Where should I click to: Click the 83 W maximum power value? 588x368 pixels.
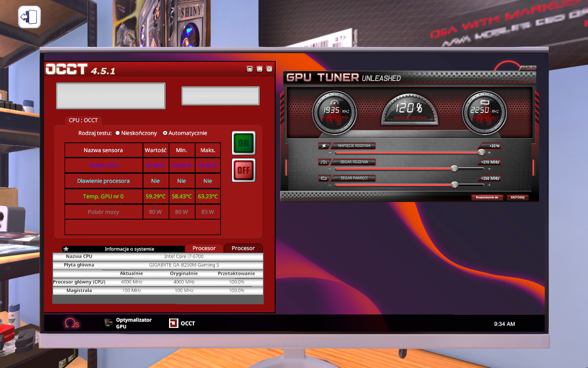tap(208, 212)
